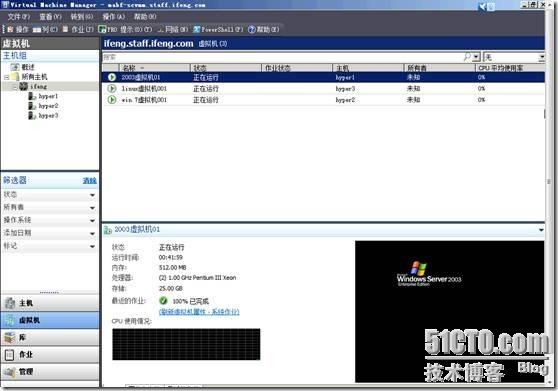Expand the 标记 filter dropdown
The width and height of the screenshot is (558, 391).
pyautogui.click(x=93, y=246)
